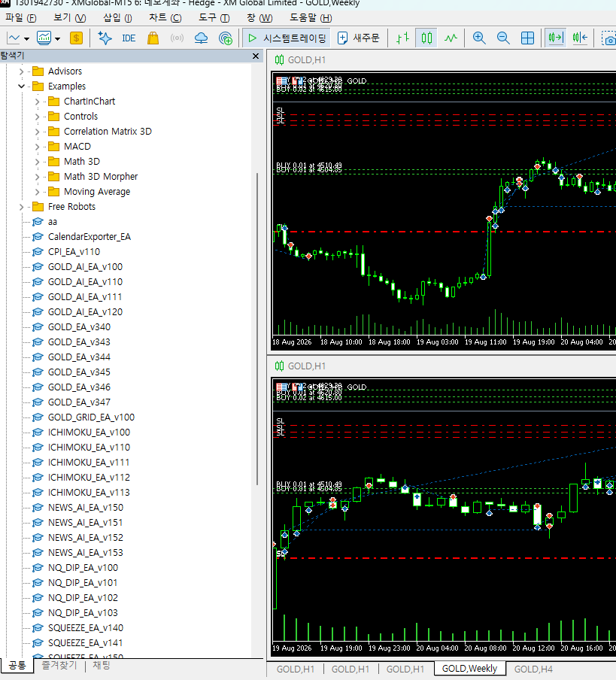
Task: Open dropdown arrow next to line chart icon
Action: click(x=26, y=38)
